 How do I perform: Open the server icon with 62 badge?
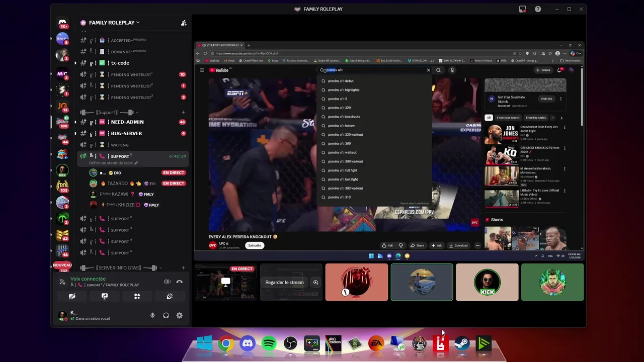click(62, 234)
